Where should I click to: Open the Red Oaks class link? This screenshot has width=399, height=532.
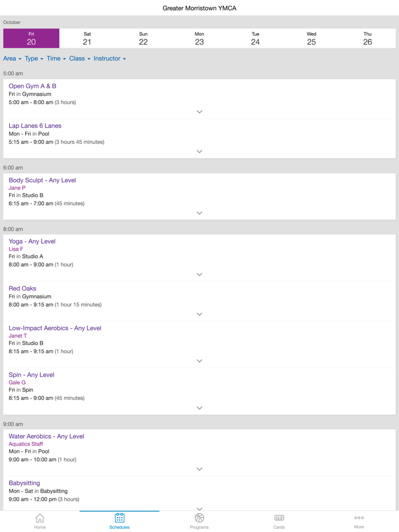click(22, 288)
